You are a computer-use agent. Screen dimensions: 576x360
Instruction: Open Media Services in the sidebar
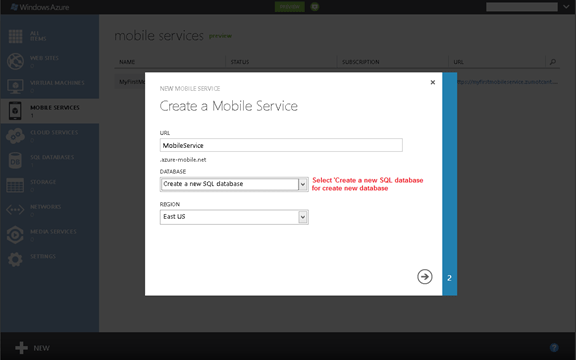50,235
